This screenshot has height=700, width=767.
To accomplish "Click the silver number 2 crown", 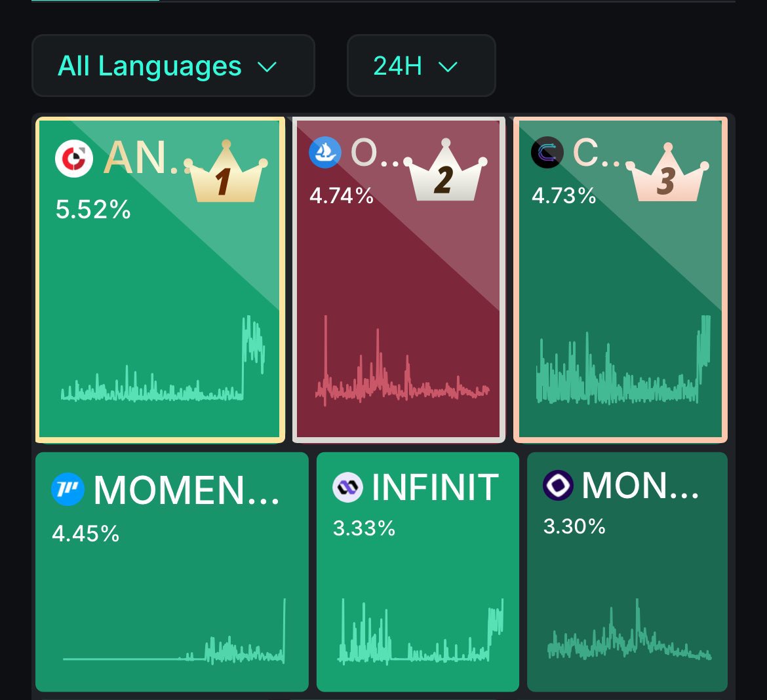I will [444, 170].
